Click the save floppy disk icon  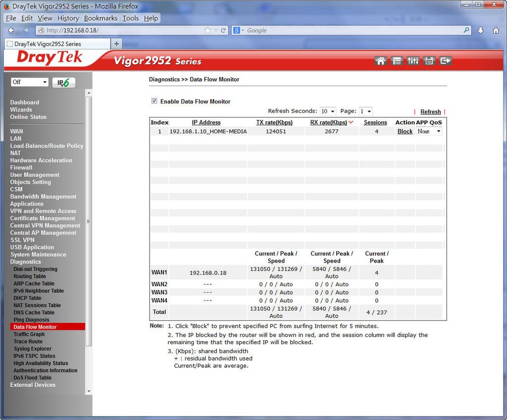[x=429, y=60]
